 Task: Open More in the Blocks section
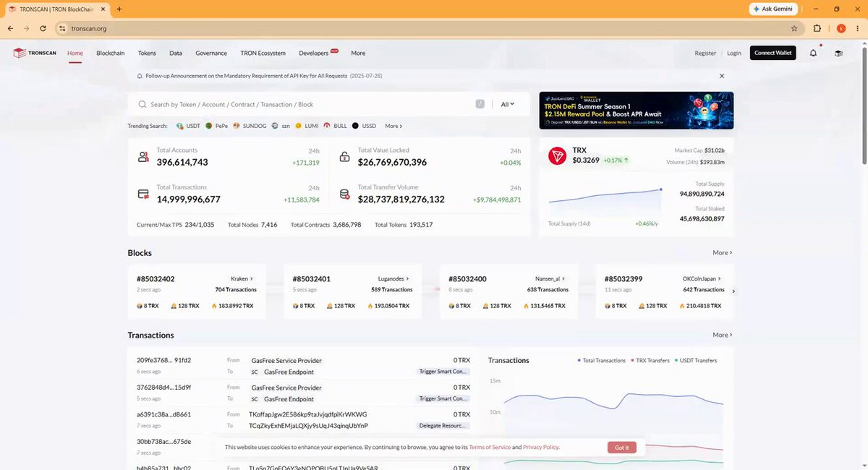[722, 253]
